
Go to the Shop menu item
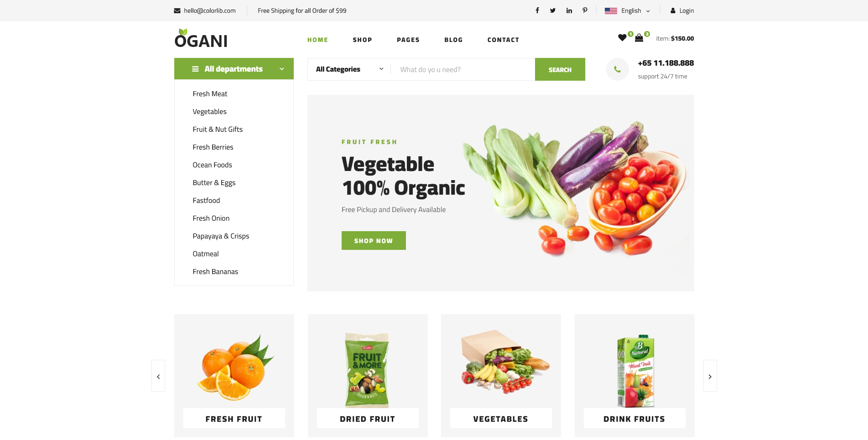click(362, 40)
